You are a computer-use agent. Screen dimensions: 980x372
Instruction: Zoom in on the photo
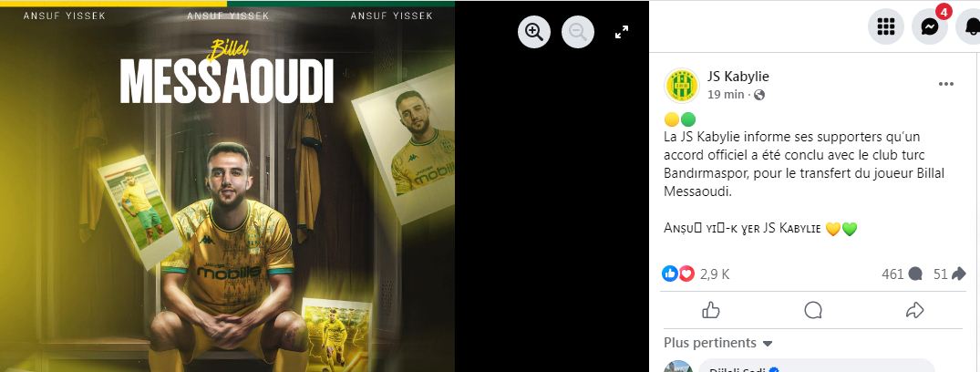click(533, 32)
